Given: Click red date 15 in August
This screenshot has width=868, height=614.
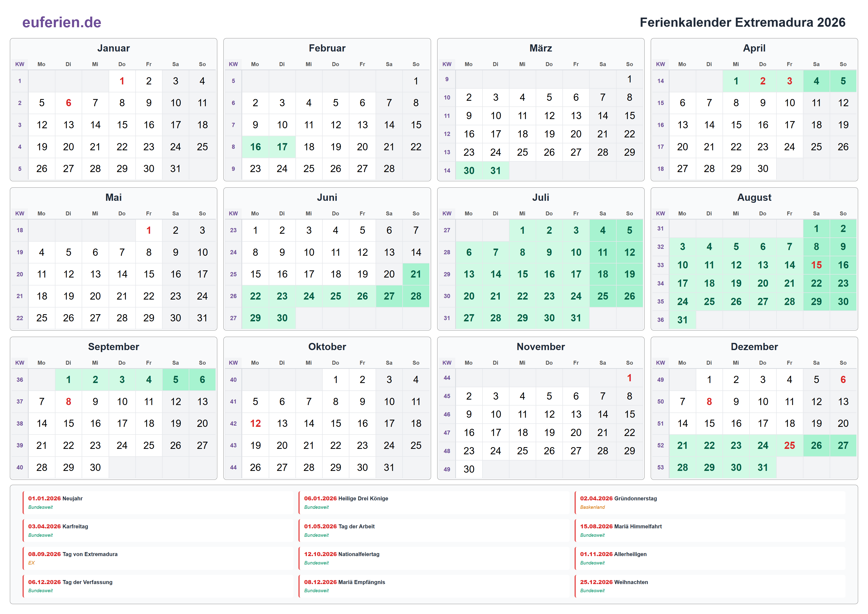Looking at the screenshot, I should (816, 265).
